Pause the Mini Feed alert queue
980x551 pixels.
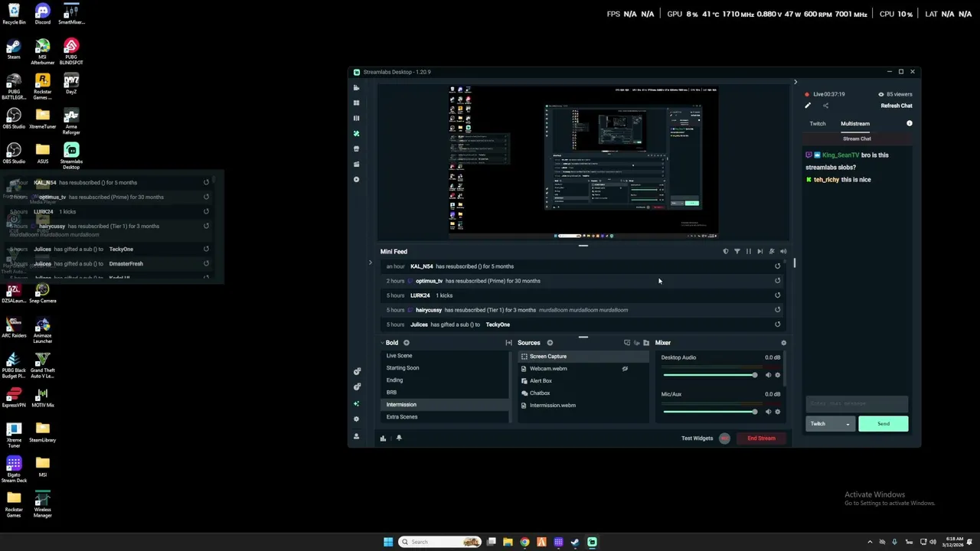[x=749, y=251]
